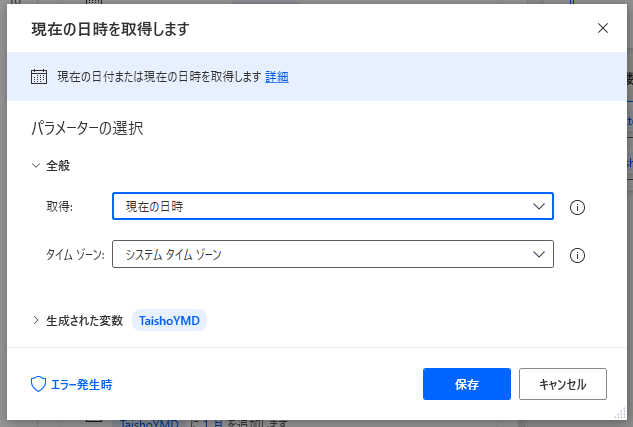Click the info icon beside 取得 field

tap(576, 207)
